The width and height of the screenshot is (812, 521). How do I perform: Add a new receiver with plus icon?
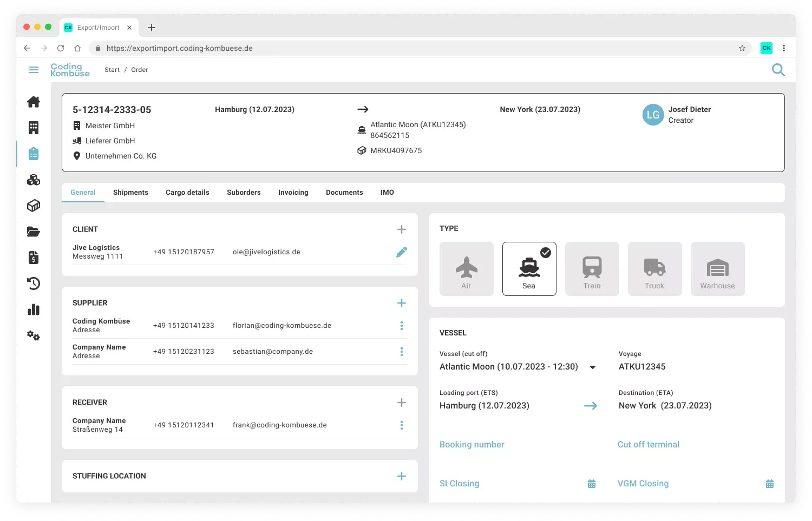402,403
